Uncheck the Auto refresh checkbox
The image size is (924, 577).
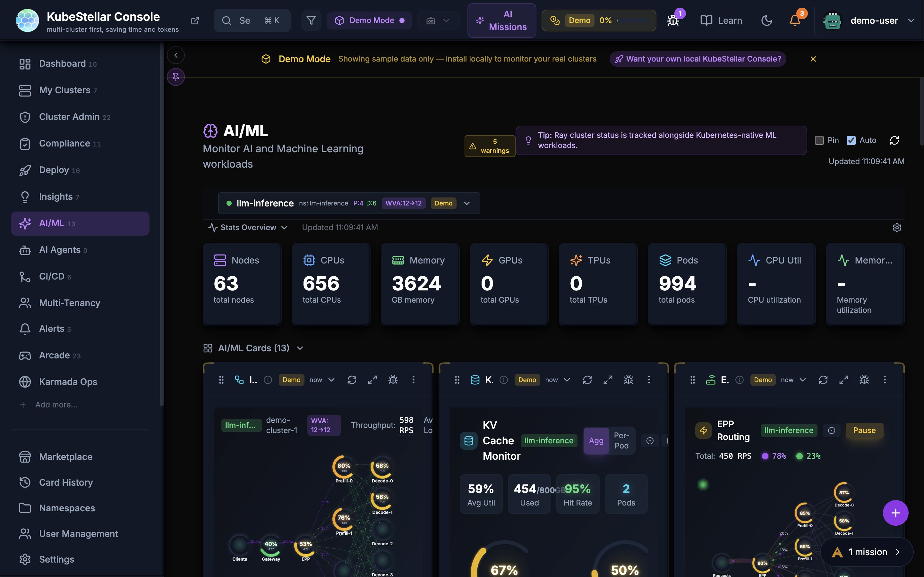[851, 140]
